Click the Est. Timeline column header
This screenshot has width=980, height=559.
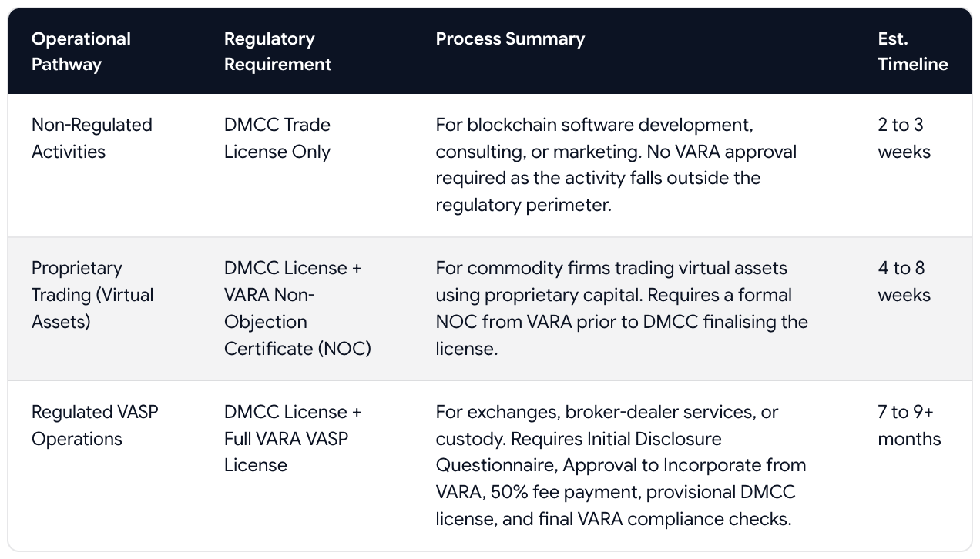pos(913,52)
